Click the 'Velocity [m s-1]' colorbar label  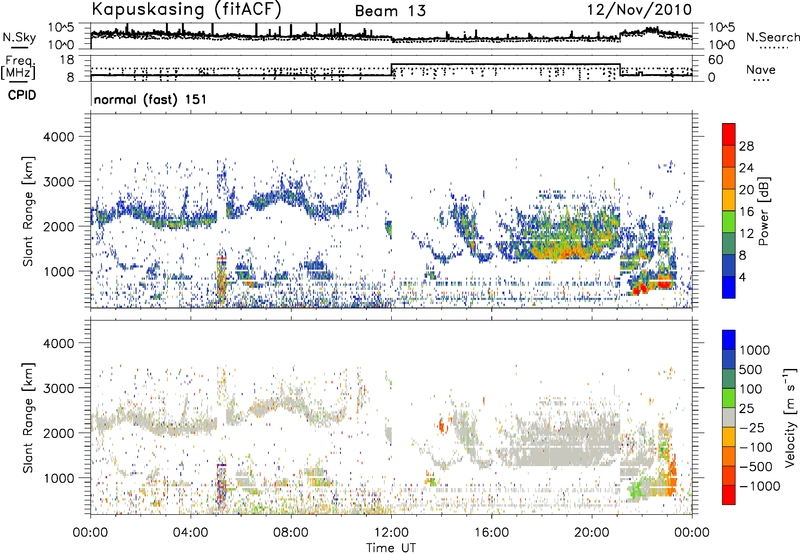790,417
